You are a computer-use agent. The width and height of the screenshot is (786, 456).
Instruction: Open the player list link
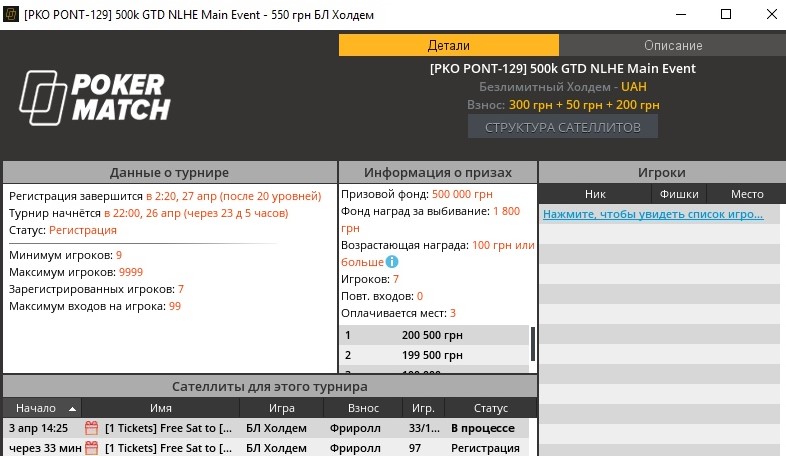tap(654, 214)
